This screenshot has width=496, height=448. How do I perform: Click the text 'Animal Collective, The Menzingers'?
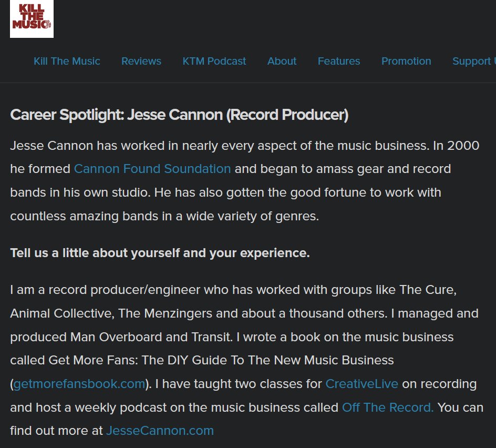point(111,313)
